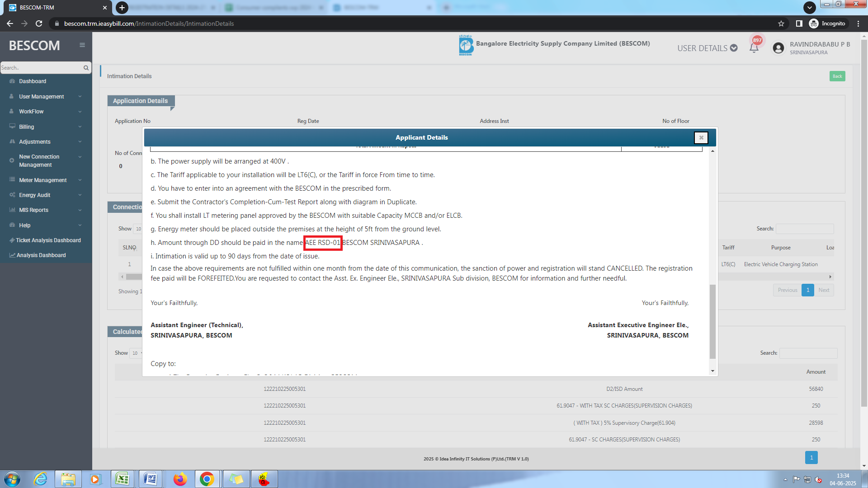Select page 1 at bottom pagination
Image resolution: width=868 pixels, height=488 pixels.
(x=811, y=458)
